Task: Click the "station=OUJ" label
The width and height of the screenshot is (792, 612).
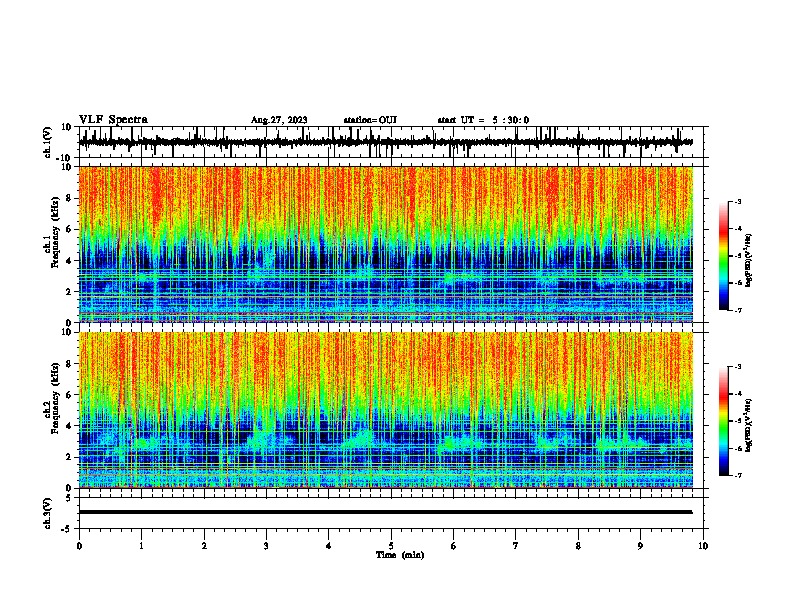Action: point(370,120)
